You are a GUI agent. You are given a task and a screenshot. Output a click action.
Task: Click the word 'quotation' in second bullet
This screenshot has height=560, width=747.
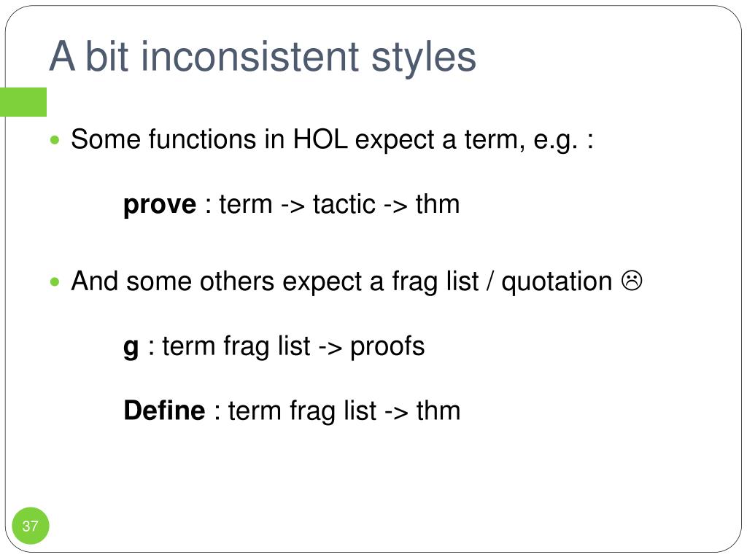(557, 281)
